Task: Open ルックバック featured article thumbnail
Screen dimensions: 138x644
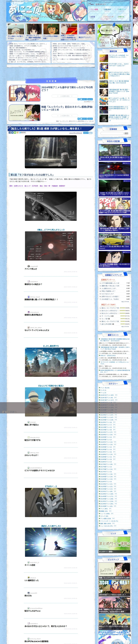Action: 24,113
